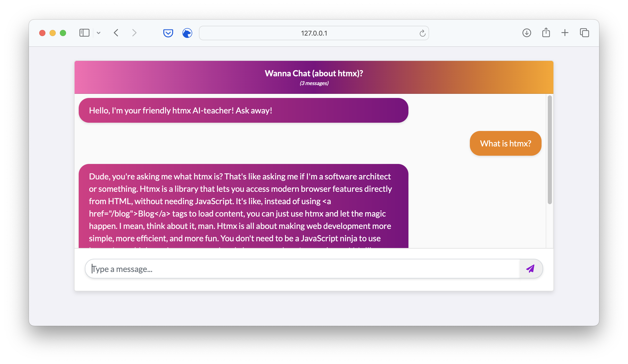Show the tab overview icon
Screen dimensions: 628x364
tap(584, 33)
